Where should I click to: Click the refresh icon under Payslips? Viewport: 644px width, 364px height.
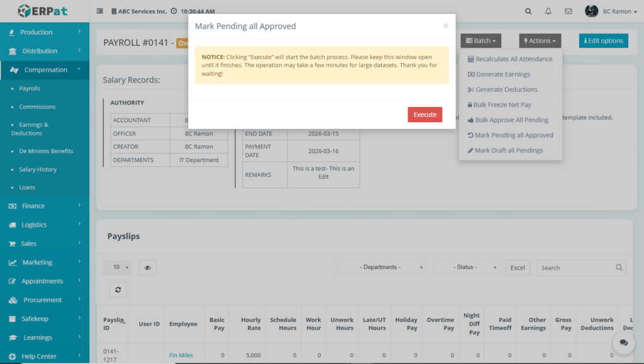pos(118,289)
